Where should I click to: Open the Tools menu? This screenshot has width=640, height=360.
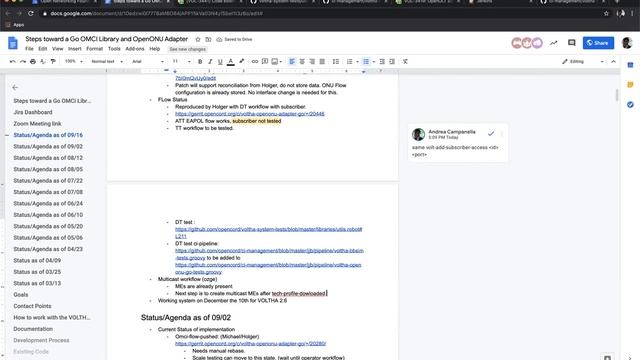point(114,49)
